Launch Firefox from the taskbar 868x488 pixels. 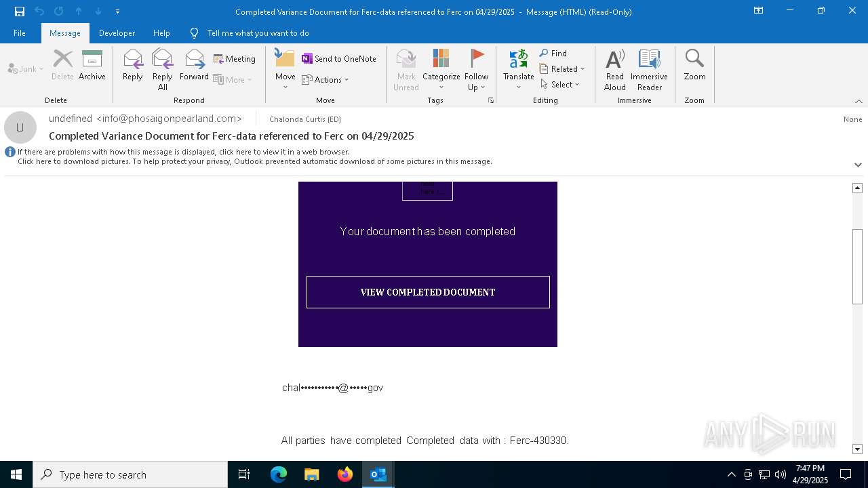point(345,474)
